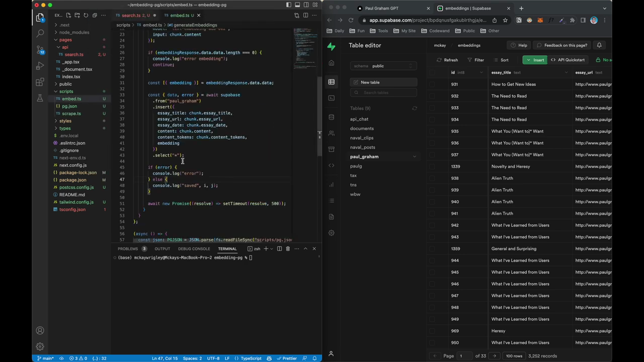
Task: Open the Extensions view in VS Code
Action: point(40,82)
